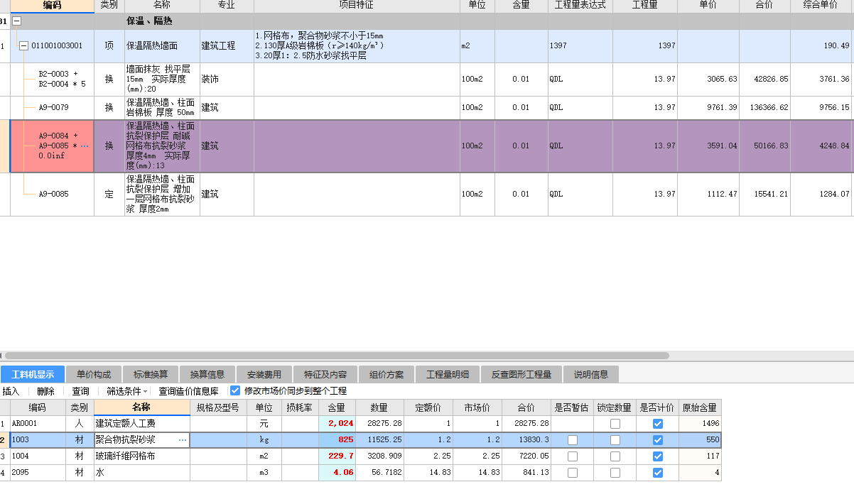
Task: Uncheck 是否计价 for 水 row
Action: (x=658, y=473)
